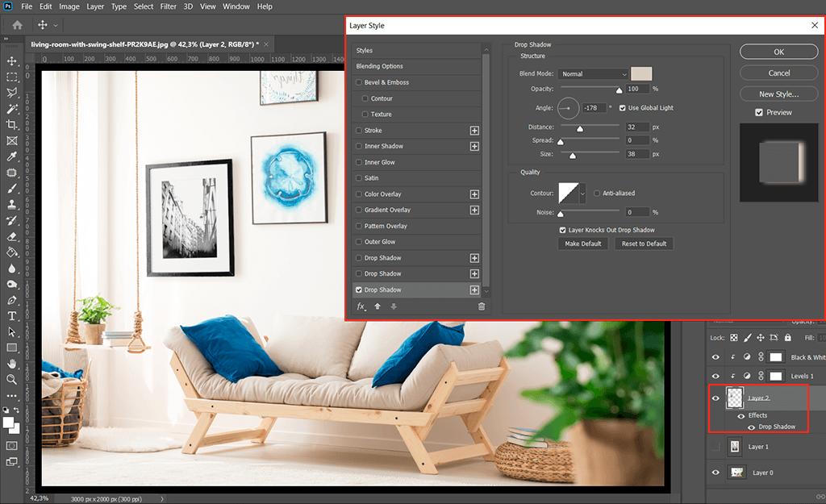
Task: Show Layer 1 using its visibility box
Action: coord(715,447)
